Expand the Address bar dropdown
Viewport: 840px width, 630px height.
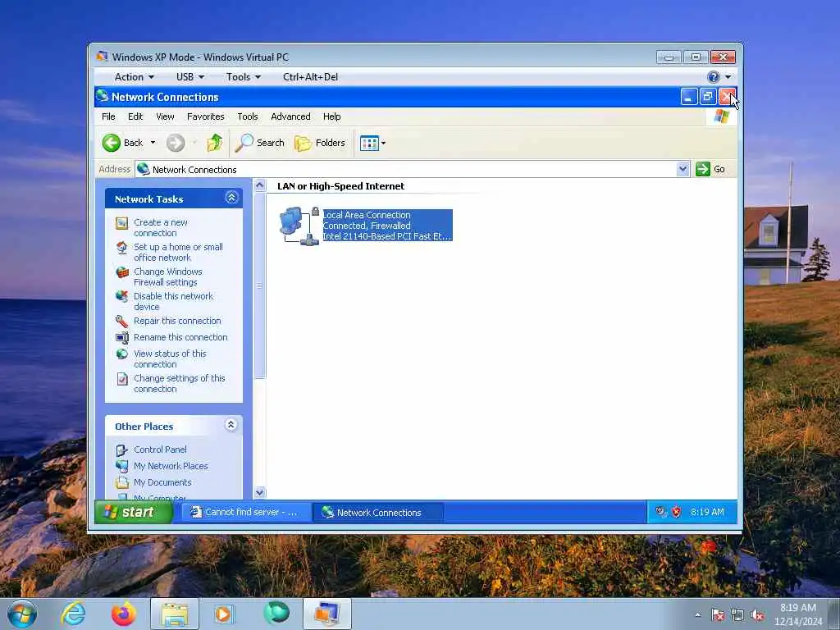pos(682,169)
